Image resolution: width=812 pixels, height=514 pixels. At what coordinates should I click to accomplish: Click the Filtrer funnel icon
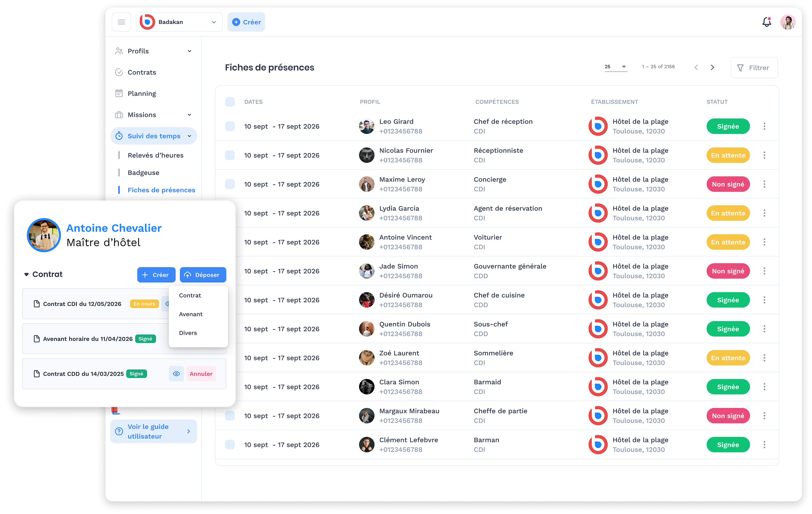pyautogui.click(x=741, y=67)
